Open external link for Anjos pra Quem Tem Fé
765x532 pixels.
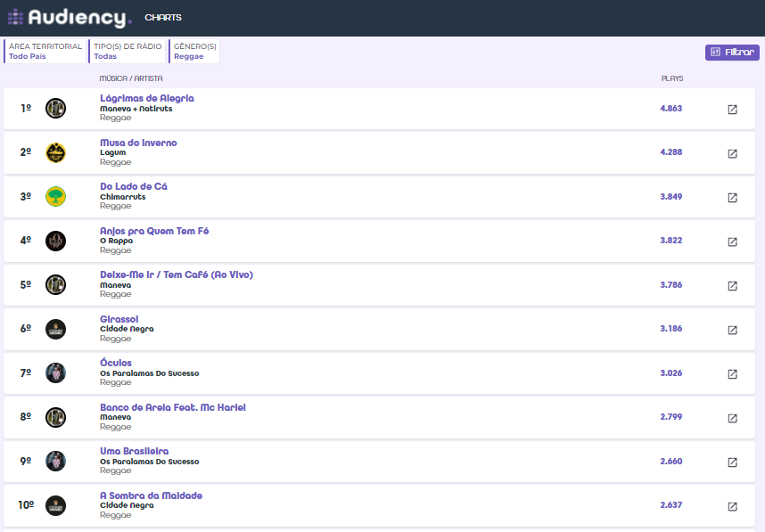pyautogui.click(x=732, y=241)
